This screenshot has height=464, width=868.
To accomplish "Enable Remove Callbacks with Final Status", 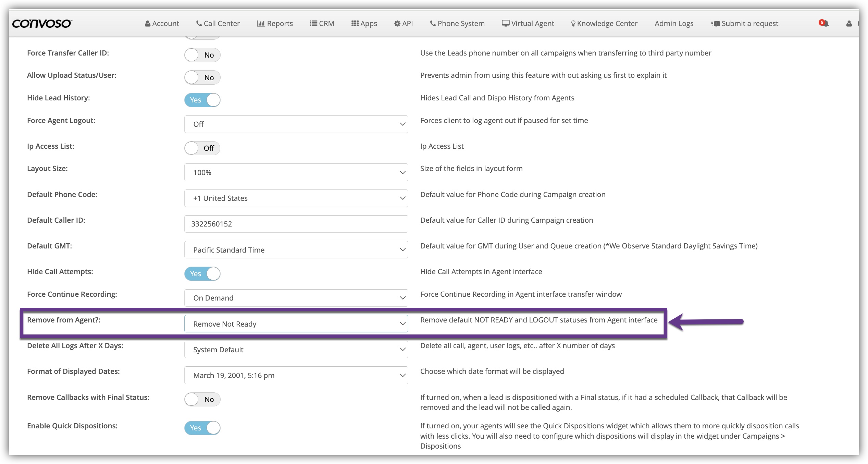I will [x=202, y=399].
